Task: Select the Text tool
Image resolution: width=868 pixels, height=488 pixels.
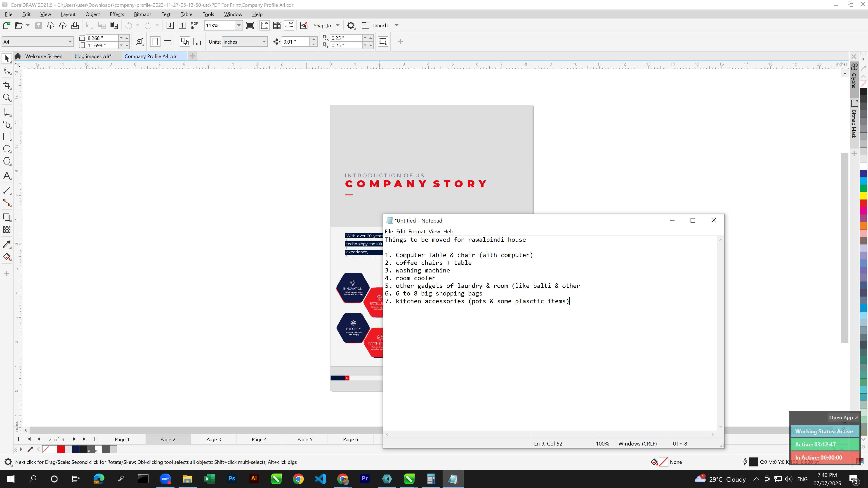Action: tap(7, 176)
